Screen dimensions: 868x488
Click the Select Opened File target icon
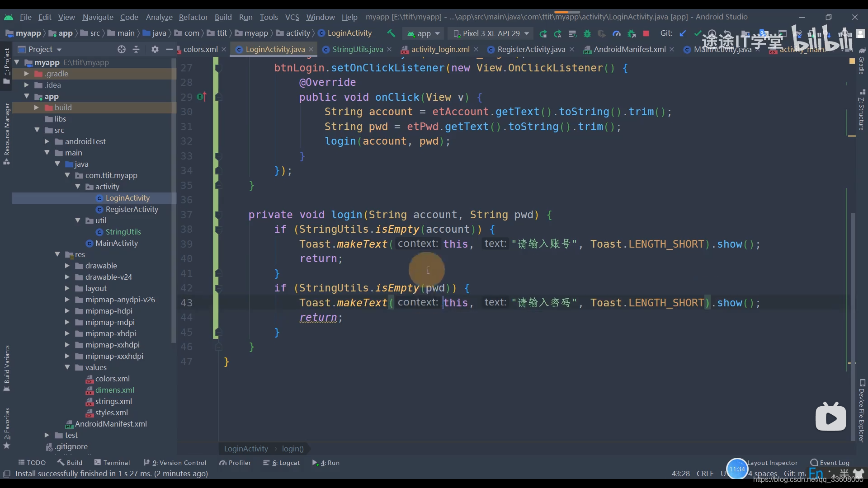[x=121, y=49]
